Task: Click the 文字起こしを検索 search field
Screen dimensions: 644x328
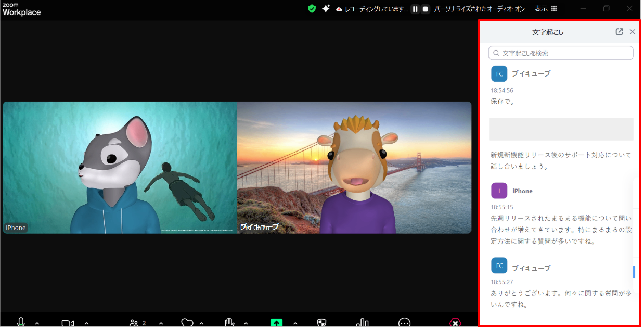Action: coord(561,53)
